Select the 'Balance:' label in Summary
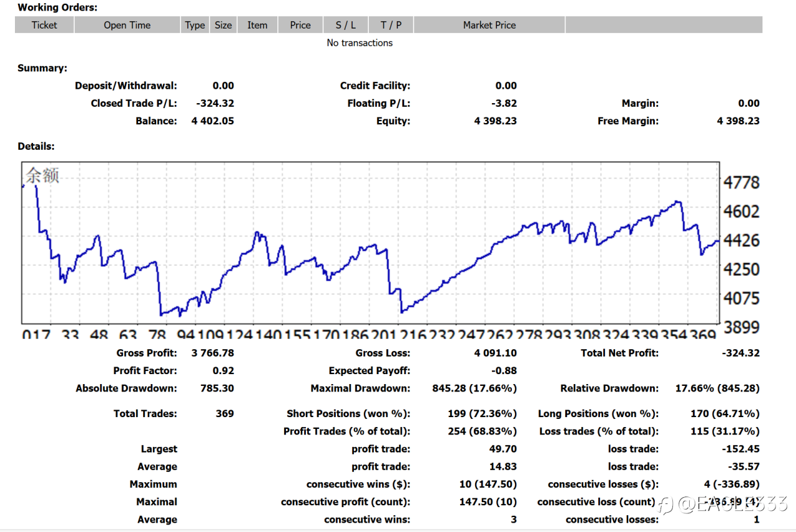796x532 pixels. 156,121
